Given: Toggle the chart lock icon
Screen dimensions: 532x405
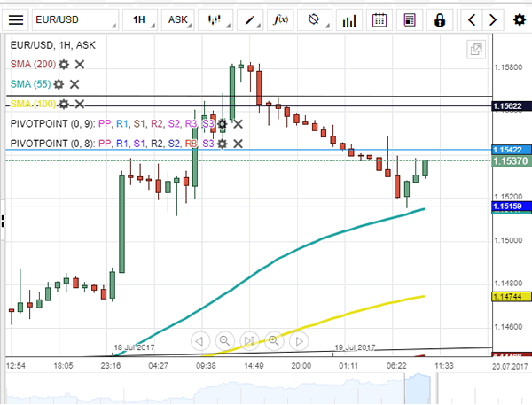Looking at the screenshot, I should click(440, 20).
